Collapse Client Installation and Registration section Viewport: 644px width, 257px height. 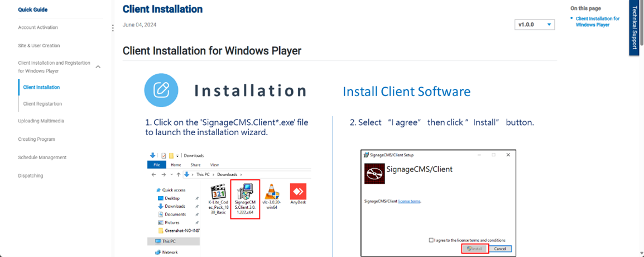(98, 67)
